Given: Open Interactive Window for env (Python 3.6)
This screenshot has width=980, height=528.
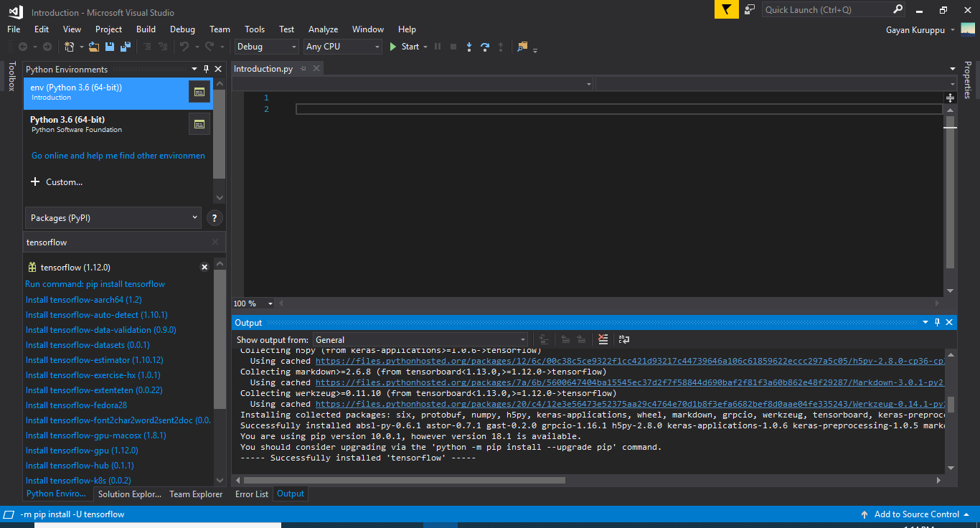Looking at the screenshot, I should click(x=199, y=92).
